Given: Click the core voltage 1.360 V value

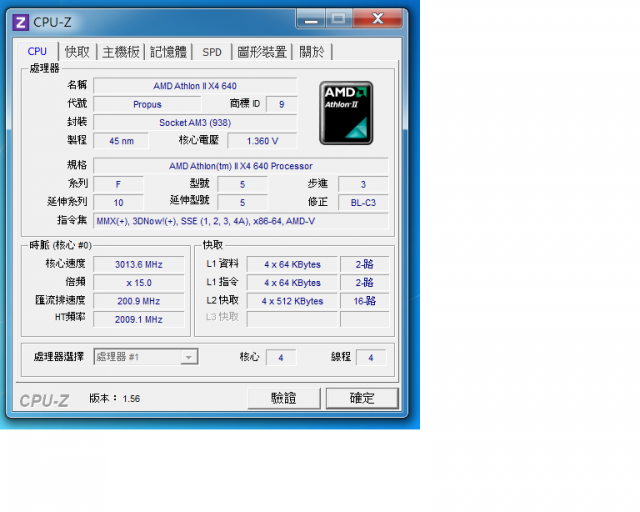Looking at the screenshot, I should coord(262,141).
